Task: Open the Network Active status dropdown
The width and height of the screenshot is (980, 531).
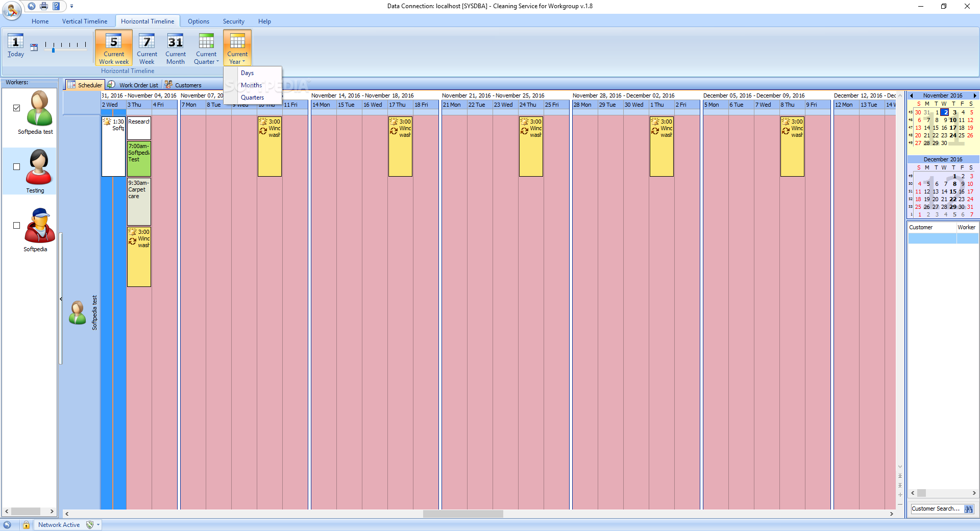Action: [x=98, y=524]
